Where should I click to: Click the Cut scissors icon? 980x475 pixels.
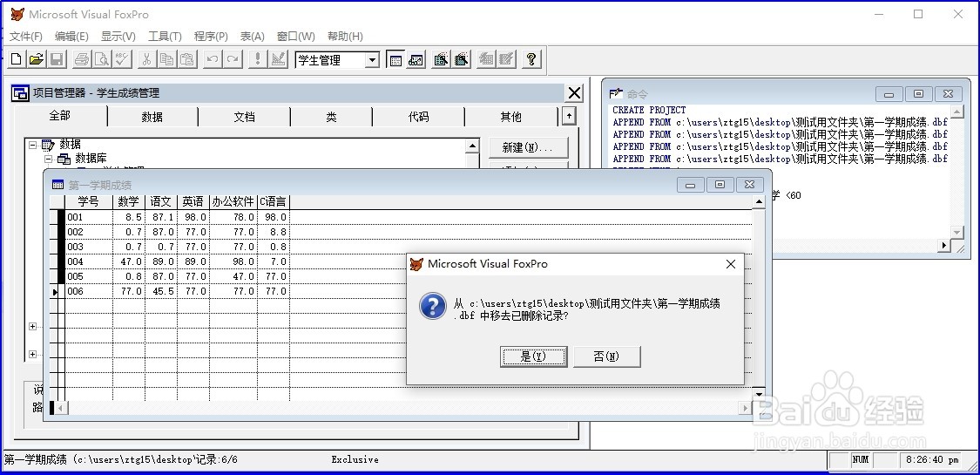tap(146, 60)
